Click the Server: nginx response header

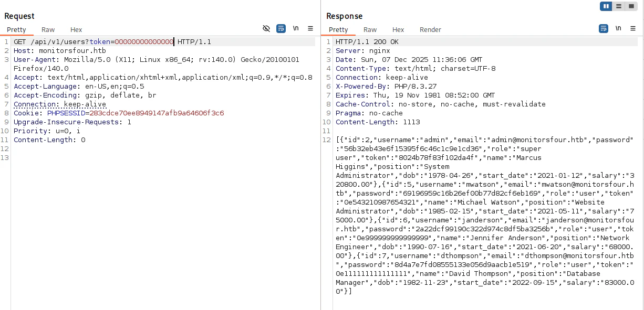(x=363, y=50)
